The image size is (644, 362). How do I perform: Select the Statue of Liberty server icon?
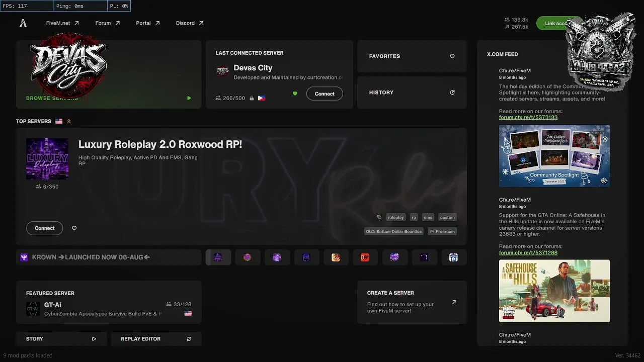(453, 257)
